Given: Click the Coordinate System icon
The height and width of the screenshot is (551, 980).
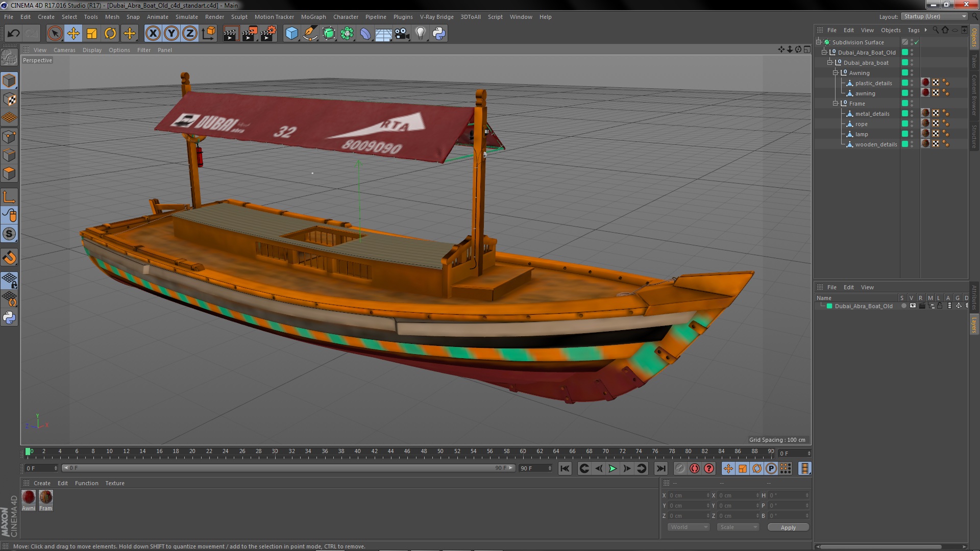Looking at the screenshot, I should tap(209, 34).
